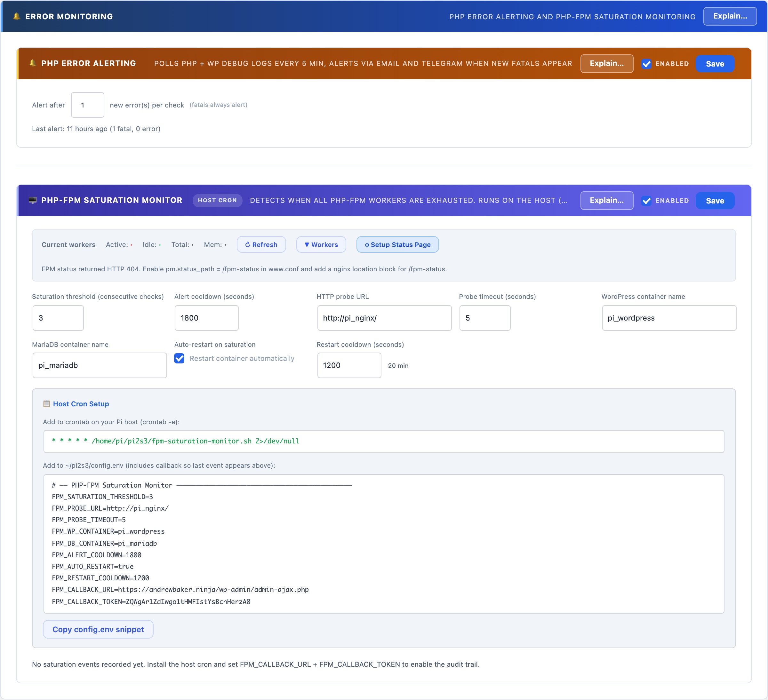768x700 pixels.
Task: Edit the Probe timeout seconds field
Action: (x=484, y=318)
